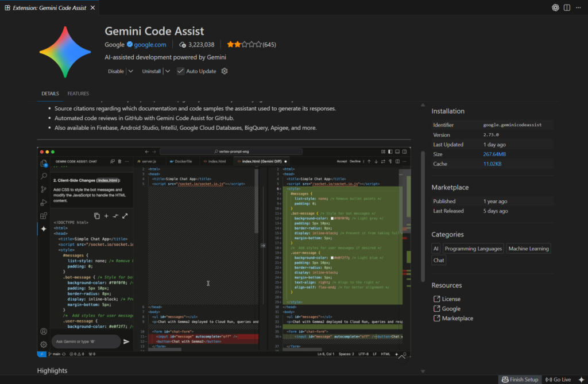This screenshot has width=588, height=384.
Task: Expand the Uninstall button dropdown arrow
Action: 168,71
